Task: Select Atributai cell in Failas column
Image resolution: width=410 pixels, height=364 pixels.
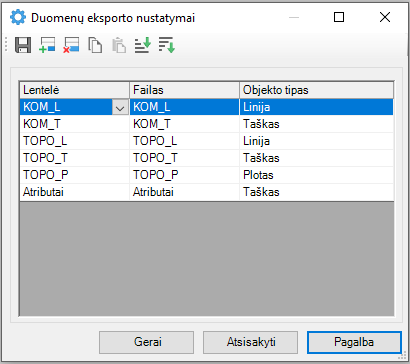Action: point(184,192)
